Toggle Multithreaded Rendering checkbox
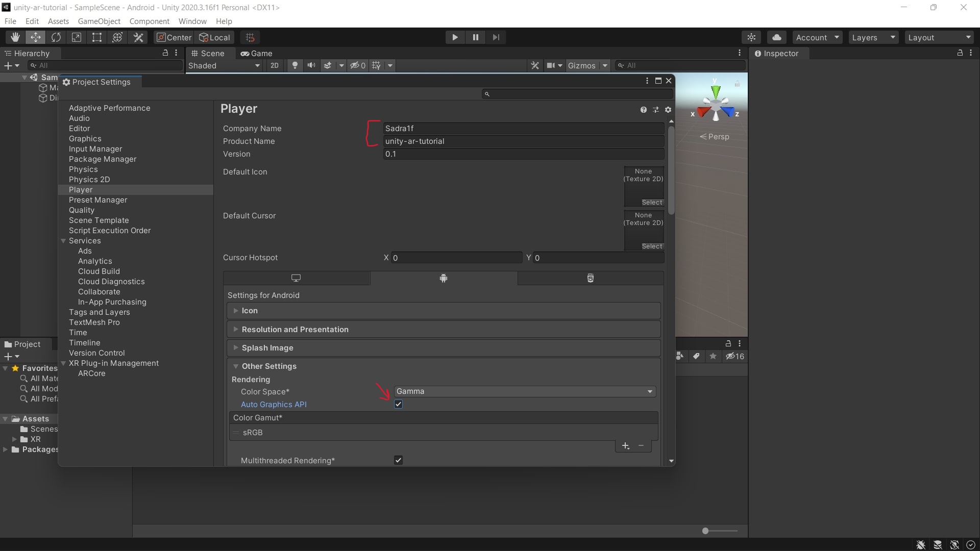Screen dimensions: 980x551 (399, 460)
